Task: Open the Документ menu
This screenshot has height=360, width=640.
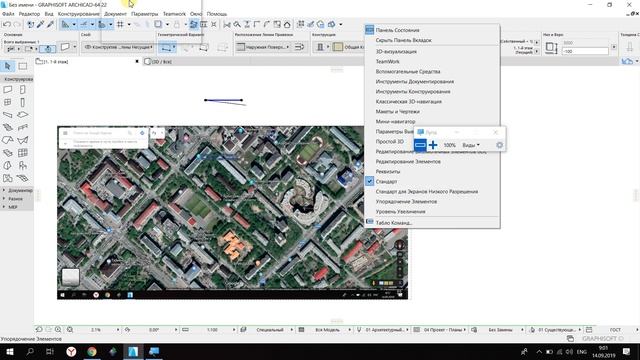Action: tap(115, 14)
